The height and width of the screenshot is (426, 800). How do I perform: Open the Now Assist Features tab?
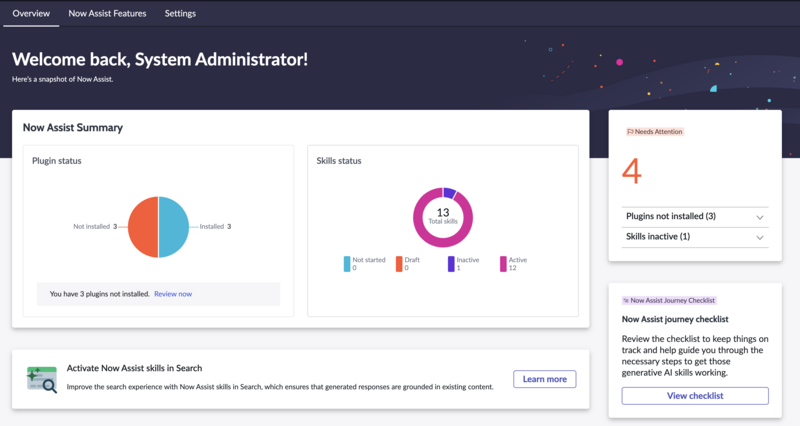coord(107,13)
